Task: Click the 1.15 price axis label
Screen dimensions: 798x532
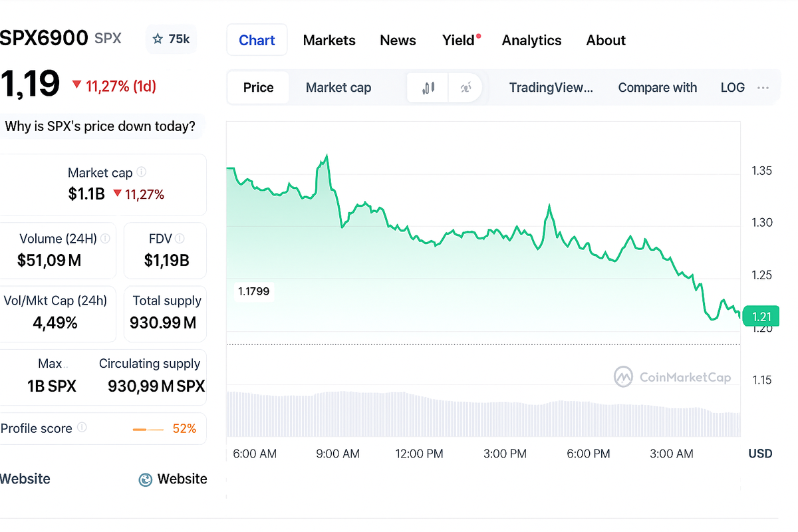Action: pos(761,380)
